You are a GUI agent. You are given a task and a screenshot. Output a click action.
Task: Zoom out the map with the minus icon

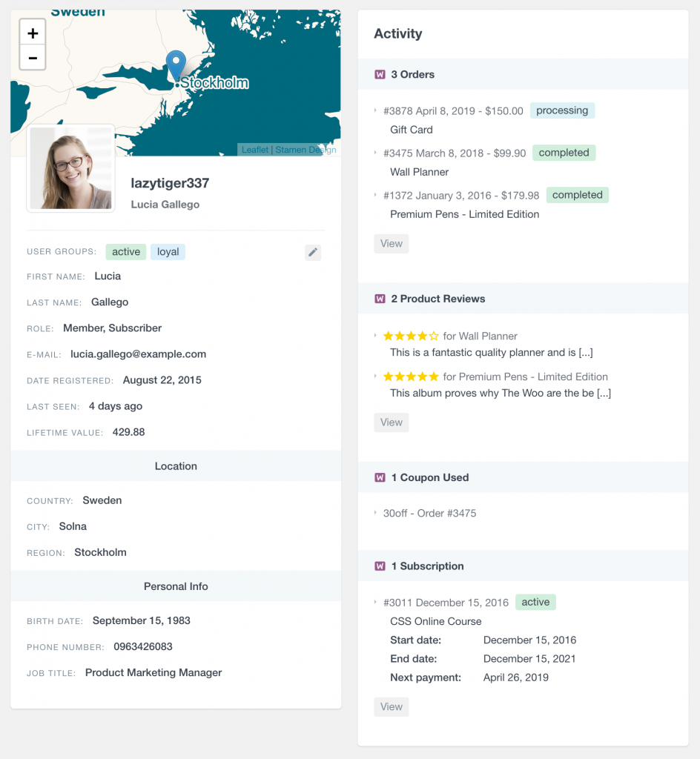tap(32, 57)
